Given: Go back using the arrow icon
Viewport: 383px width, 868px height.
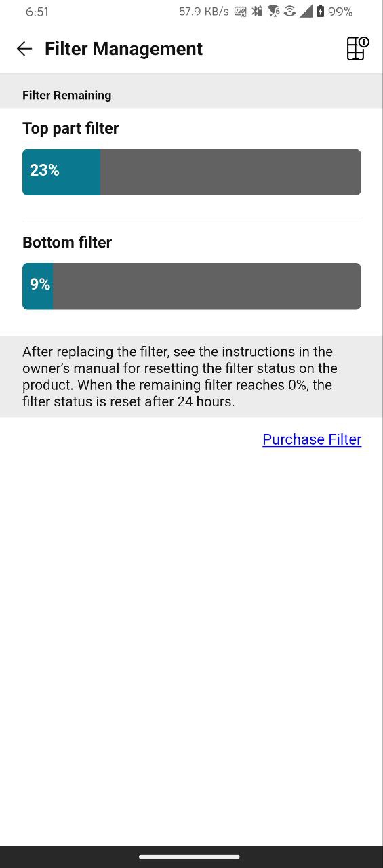Looking at the screenshot, I should click(24, 49).
